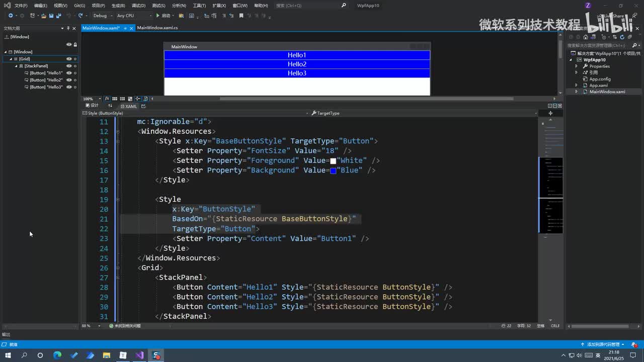This screenshot has height=362, width=644.
Task: Select MainWindow.xaml in Solution Explorer
Action: pos(607,92)
